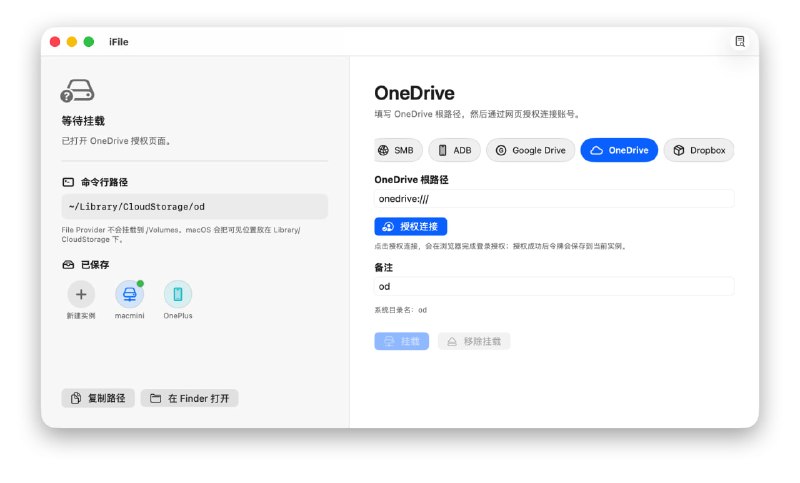Viewport: 800px width, 483px height.
Task: Switch to the ADB tab
Action: [x=455, y=150]
